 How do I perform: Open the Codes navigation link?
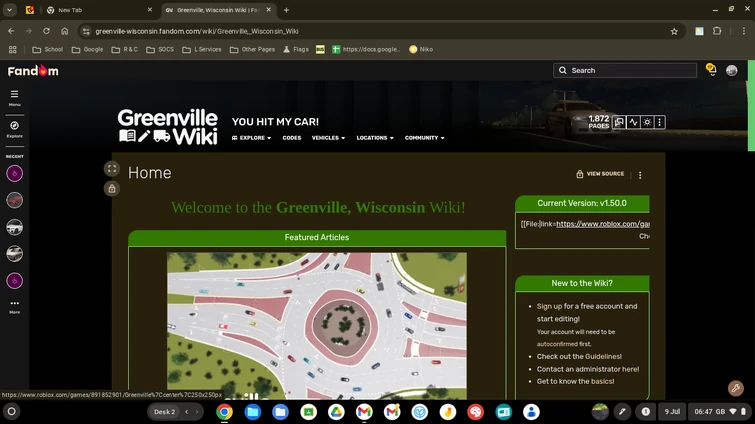tap(292, 138)
